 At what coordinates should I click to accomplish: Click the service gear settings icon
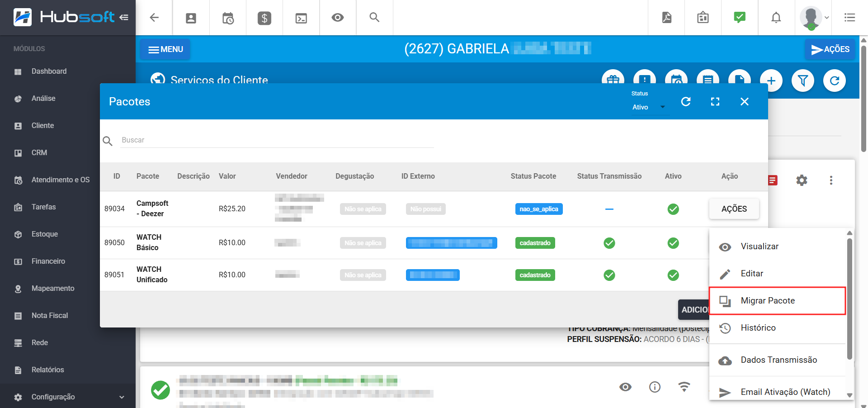802,180
